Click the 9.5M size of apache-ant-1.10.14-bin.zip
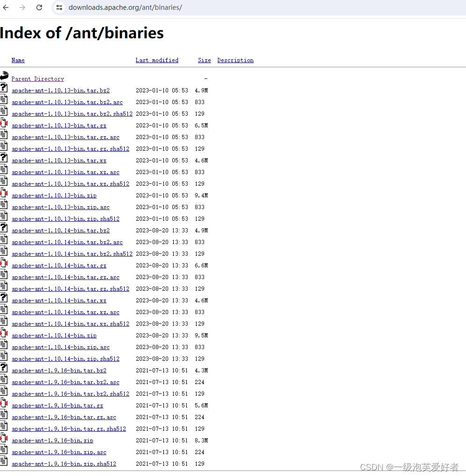Image resolution: width=466 pixels, height=476 pixels. coord(201,336)
